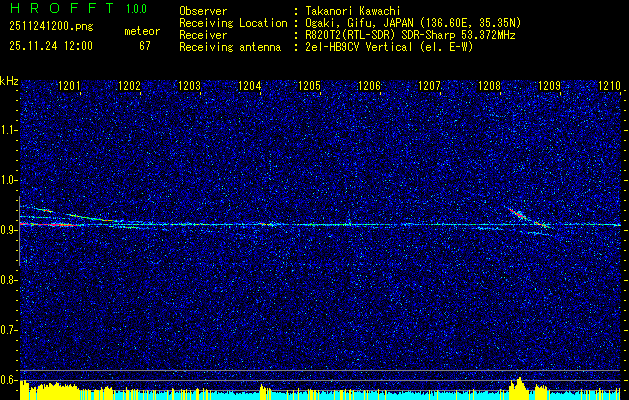Click the 1210 time marker

(x=609, y=86)
